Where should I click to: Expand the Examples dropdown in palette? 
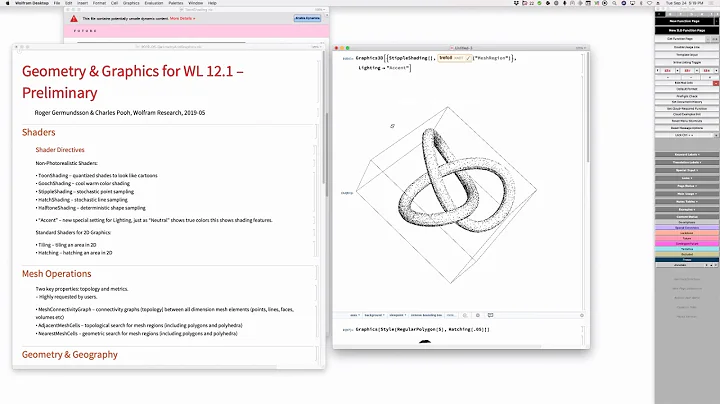687,209
